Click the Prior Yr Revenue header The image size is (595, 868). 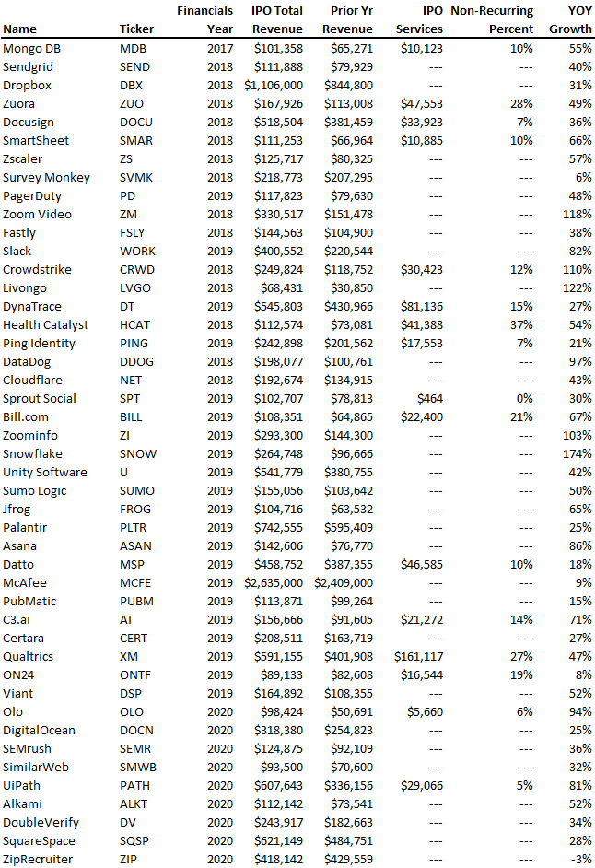tap(347, 20)
